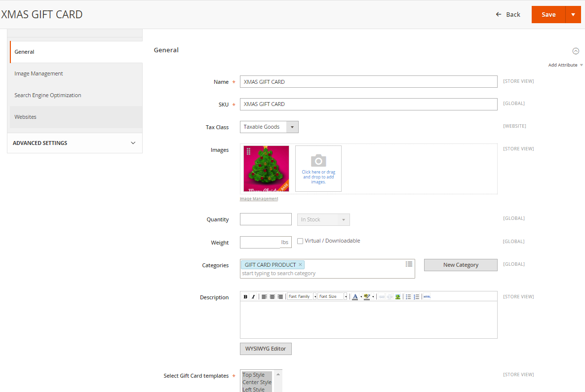Expand Advanced Settings section

75,143
